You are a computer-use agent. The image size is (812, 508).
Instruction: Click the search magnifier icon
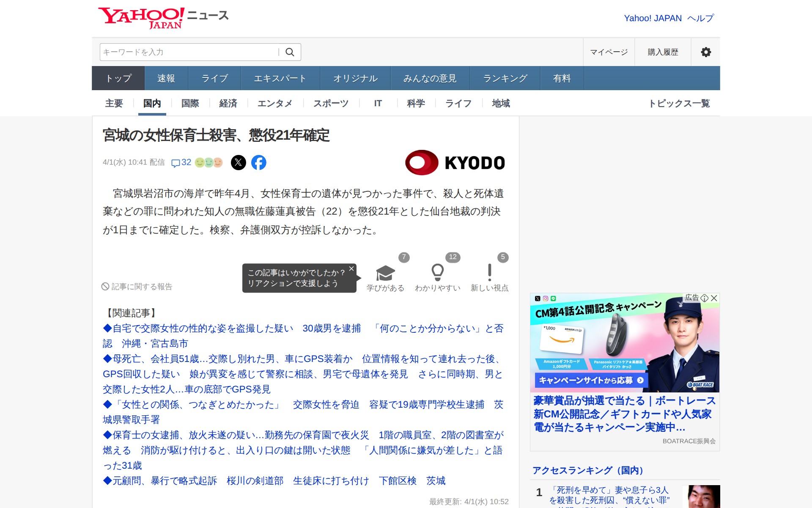290,52
